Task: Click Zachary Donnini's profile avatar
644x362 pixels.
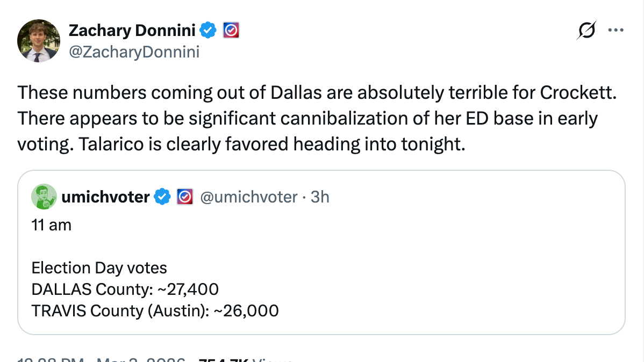Action: pos(38,41)
